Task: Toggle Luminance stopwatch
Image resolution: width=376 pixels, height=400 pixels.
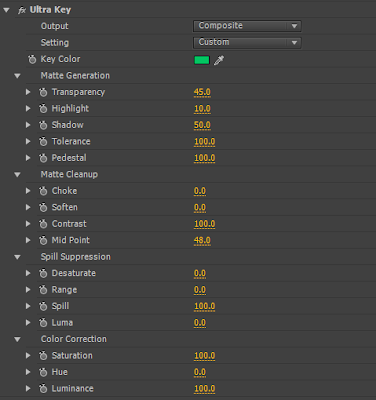Action: point(43,389)
